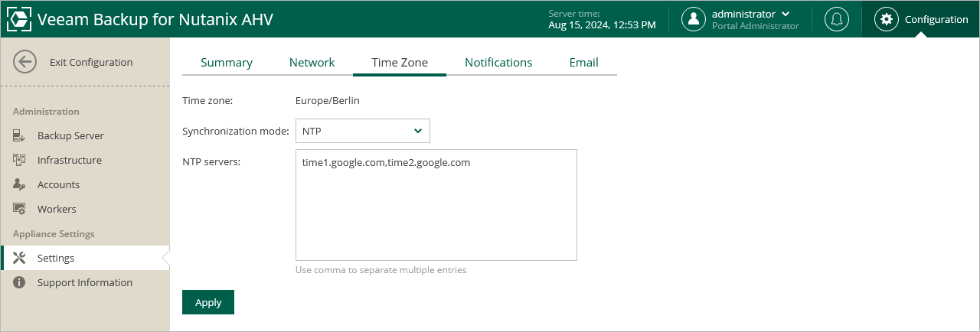Open the Synchronization mode NTP dropdown
The height and width of the screenshot is (332, 980).
click(363, 131)
